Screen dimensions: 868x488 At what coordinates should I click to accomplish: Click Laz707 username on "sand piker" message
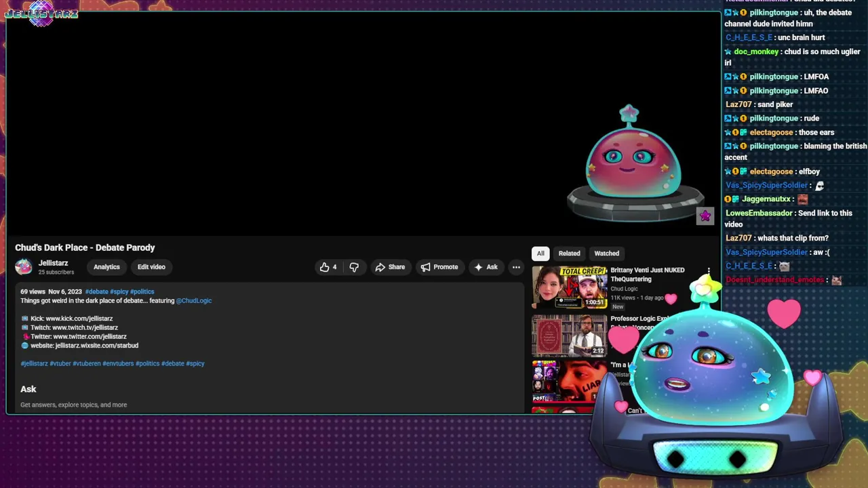click(738, 104)
